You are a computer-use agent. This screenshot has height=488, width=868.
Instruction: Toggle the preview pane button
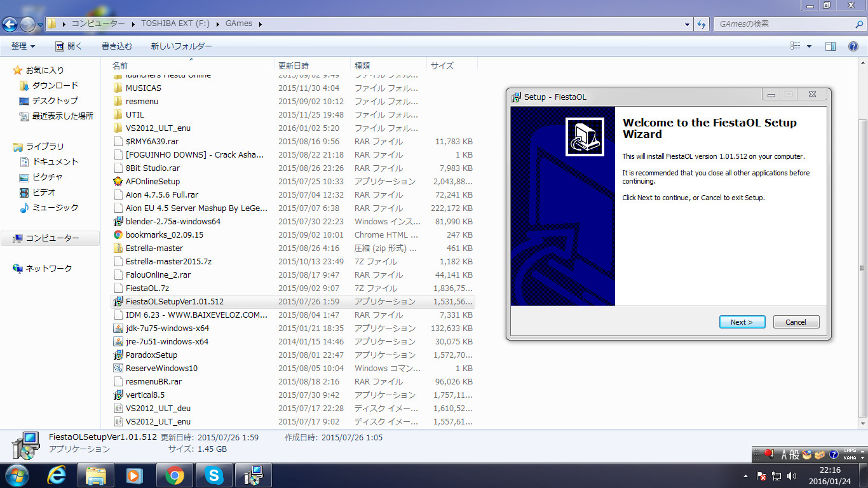(831, 46)
